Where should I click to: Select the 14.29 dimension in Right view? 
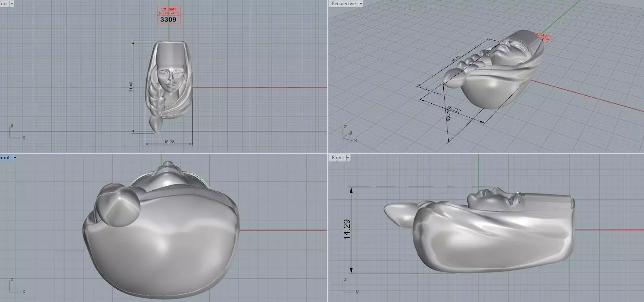click(x=347, y=229)
